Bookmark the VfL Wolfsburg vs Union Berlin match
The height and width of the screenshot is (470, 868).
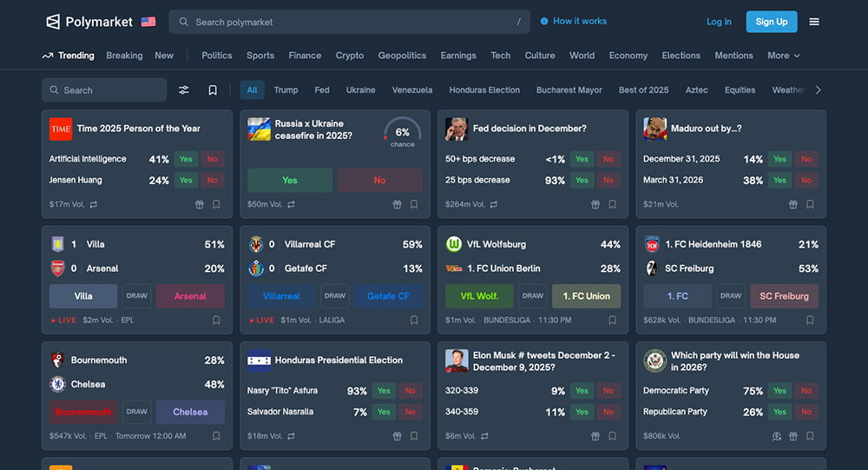612,320
